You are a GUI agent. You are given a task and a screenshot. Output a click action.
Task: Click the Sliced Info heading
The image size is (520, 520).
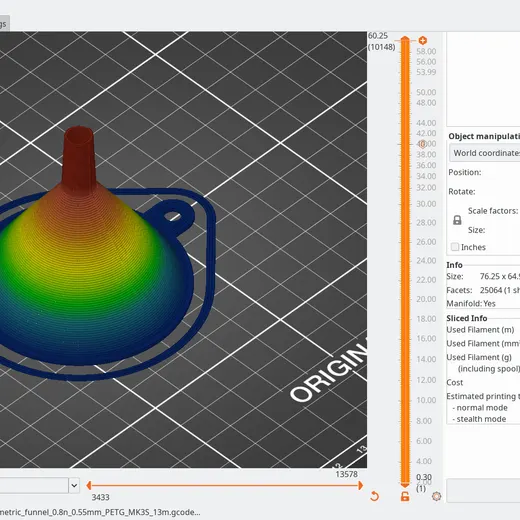point(467,318)
